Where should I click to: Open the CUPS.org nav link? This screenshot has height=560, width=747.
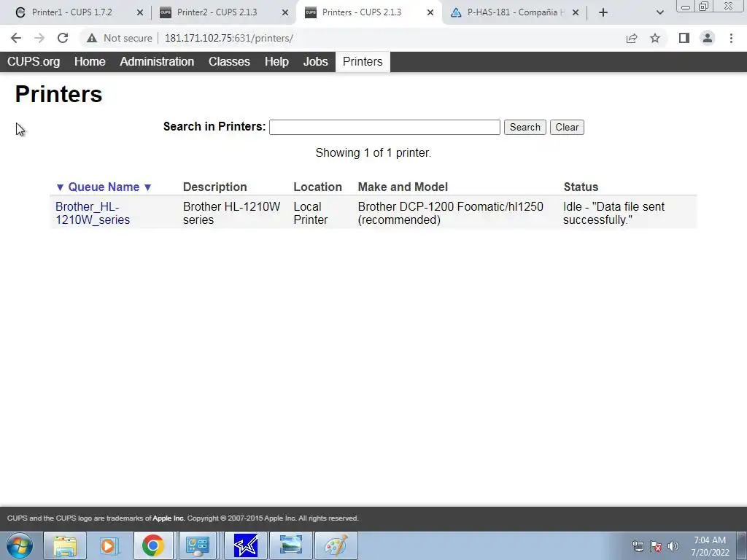pyautogui.click(x=34, y=62)
